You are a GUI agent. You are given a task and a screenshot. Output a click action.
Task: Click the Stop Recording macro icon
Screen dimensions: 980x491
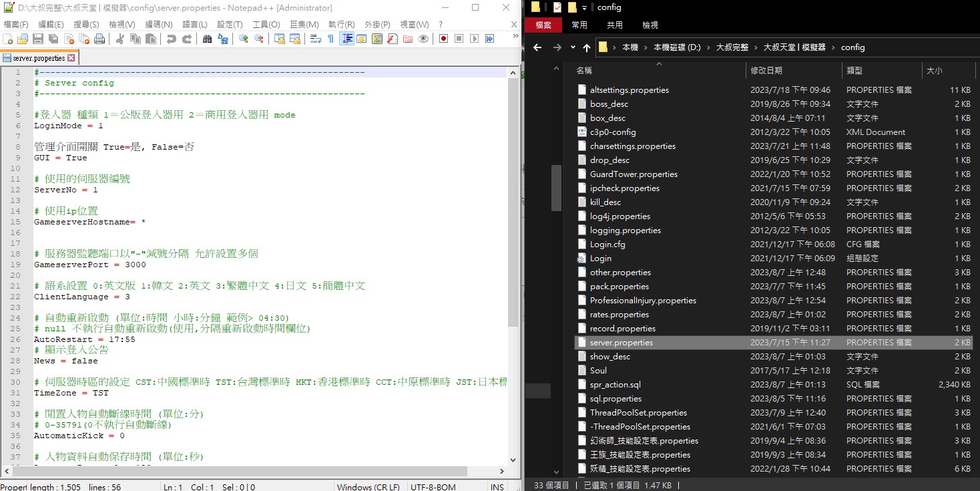point(459,39)
